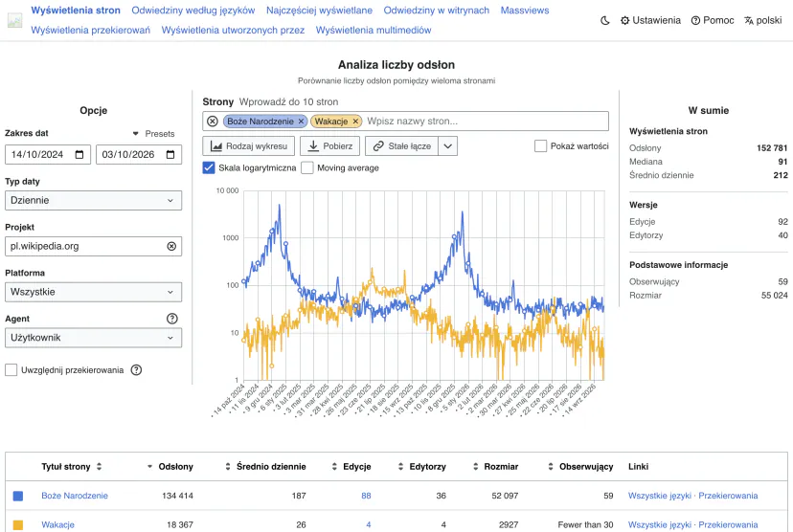Open Wakacje edits count 4
The image size is (793, 532).
click(x=368, y=524)
